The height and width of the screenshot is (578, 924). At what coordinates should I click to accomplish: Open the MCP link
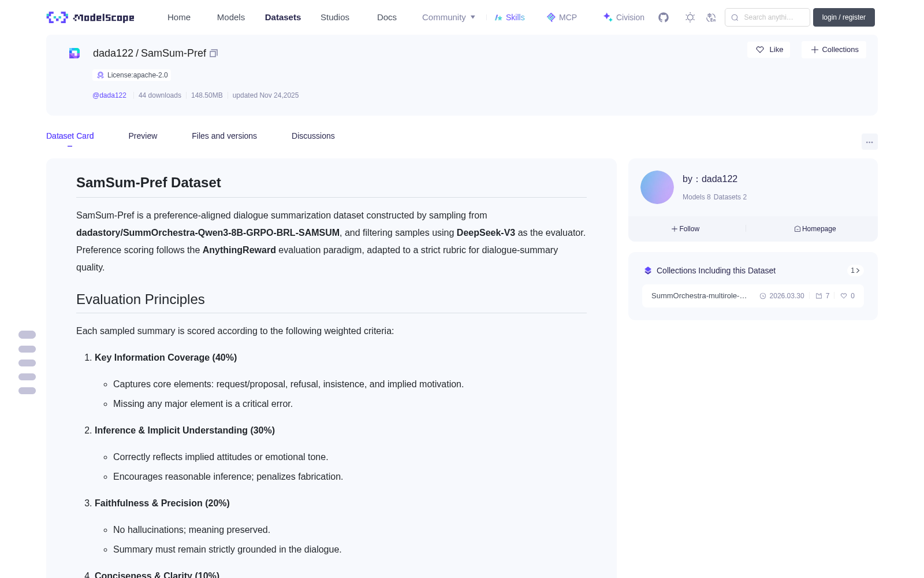click(x=561, y=17)
